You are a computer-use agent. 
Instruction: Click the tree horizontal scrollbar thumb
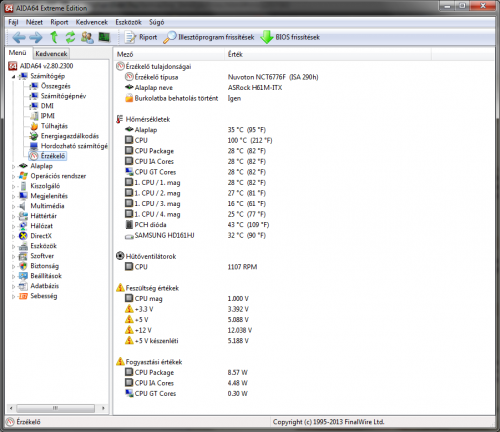coord(55,408)
